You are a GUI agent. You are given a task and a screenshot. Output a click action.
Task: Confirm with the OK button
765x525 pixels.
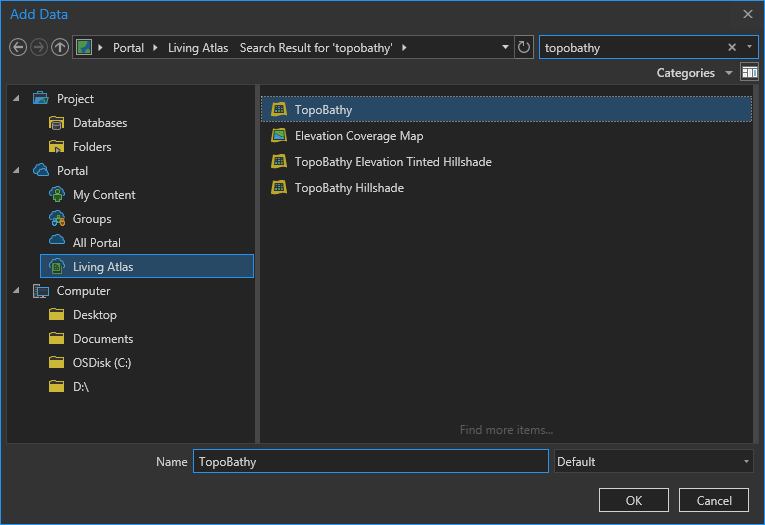634,500
